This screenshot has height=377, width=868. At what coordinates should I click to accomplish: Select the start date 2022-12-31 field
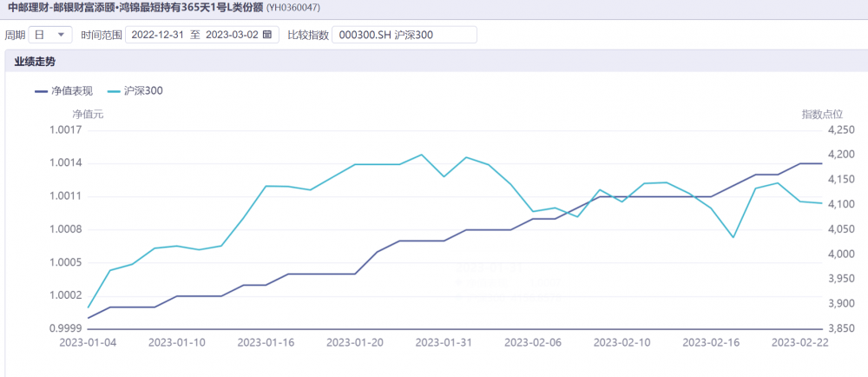click(x=159, y=35)
